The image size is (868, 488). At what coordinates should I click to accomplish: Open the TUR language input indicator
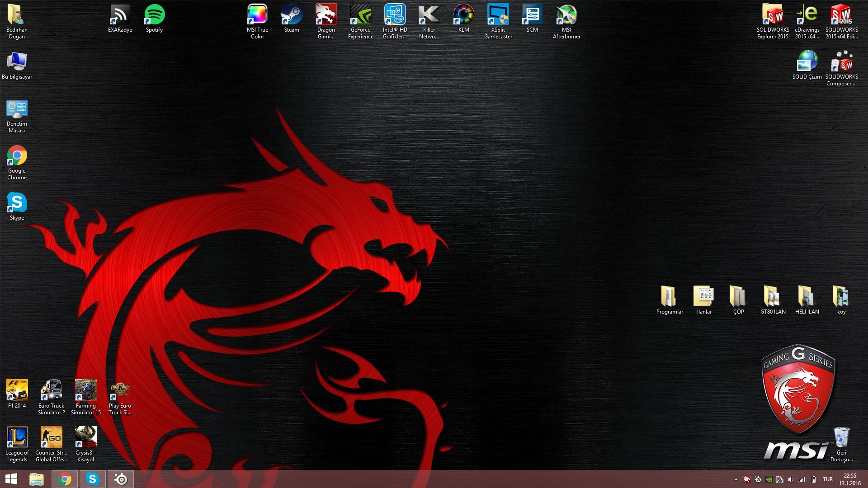(828, 479)
